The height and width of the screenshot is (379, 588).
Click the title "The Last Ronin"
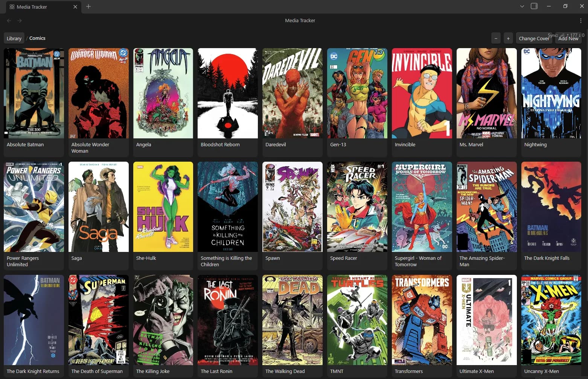pos(216,371)
